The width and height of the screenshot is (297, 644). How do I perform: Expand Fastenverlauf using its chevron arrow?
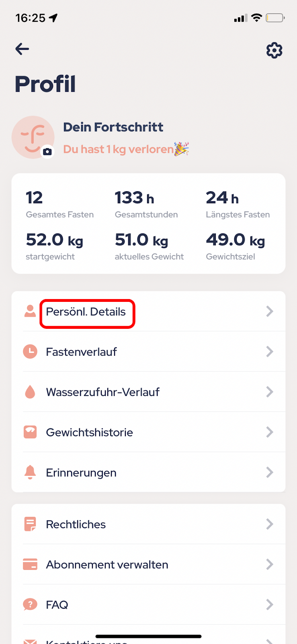pyautogui.click(x=270, y=351)
